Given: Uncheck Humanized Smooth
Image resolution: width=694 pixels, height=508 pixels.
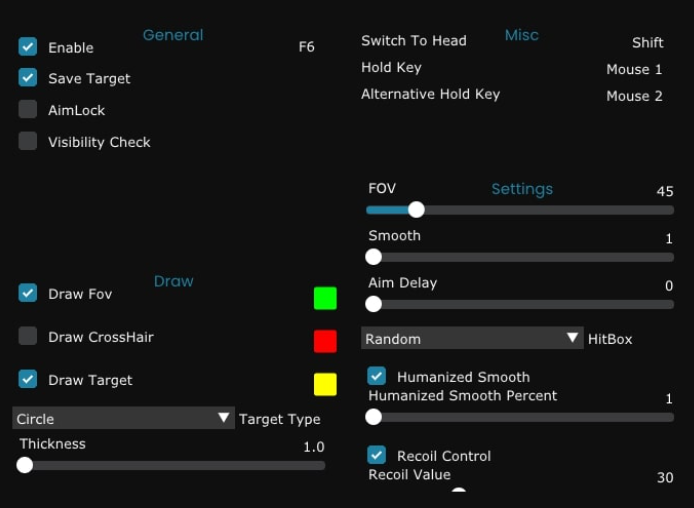Looking at the screenshot, I should (x=377, y=376).
